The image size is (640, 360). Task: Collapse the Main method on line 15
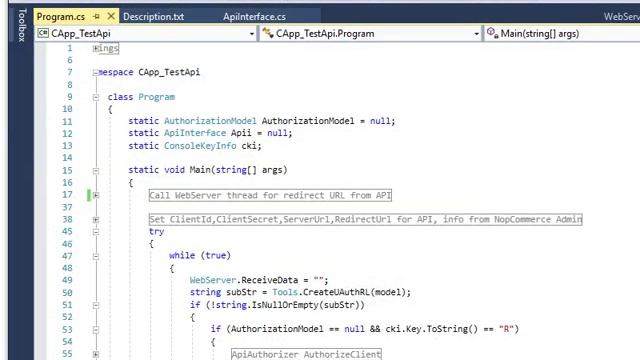[96, 171]
